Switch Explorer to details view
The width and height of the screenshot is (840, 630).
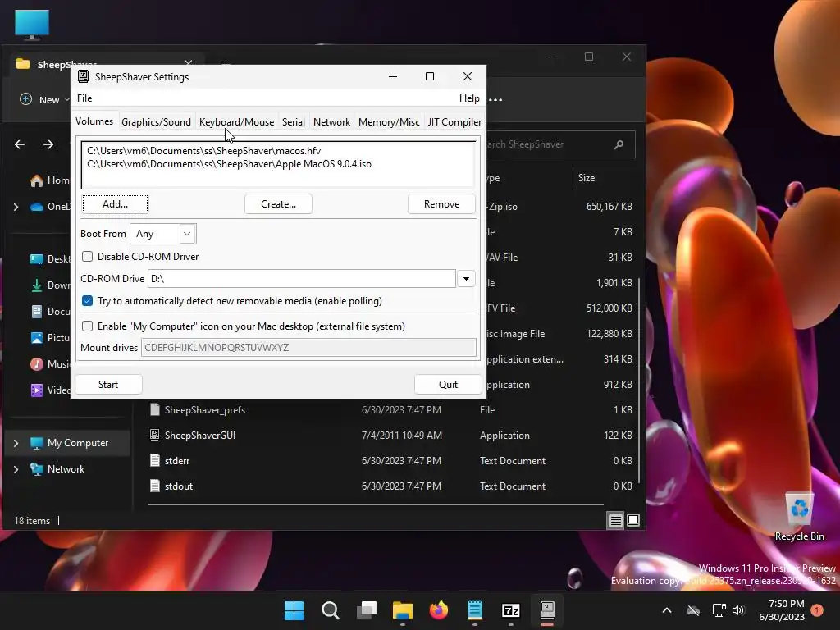tap(615, 521)
